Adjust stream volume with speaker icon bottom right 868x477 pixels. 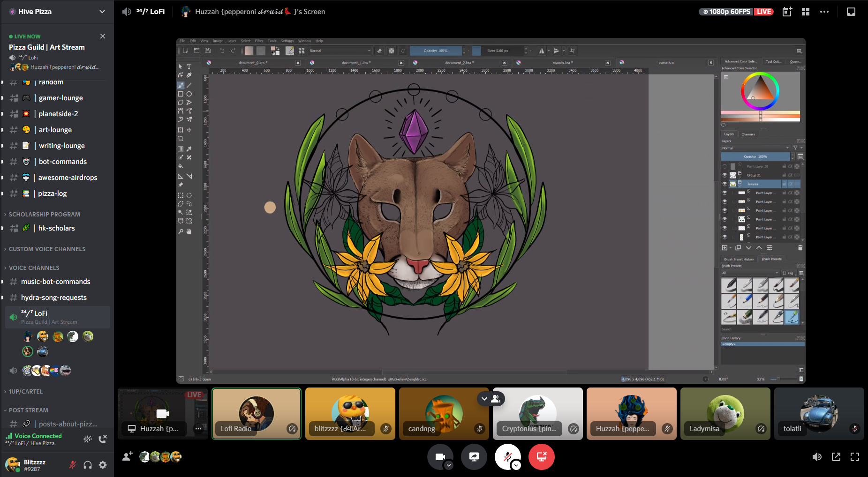point(817,457)
